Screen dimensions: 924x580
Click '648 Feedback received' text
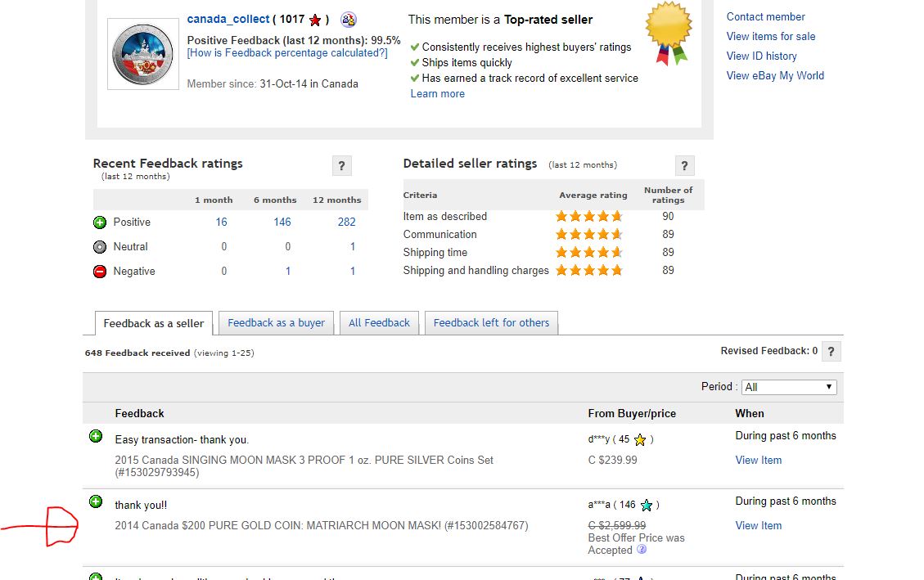(x=137, y=353)
